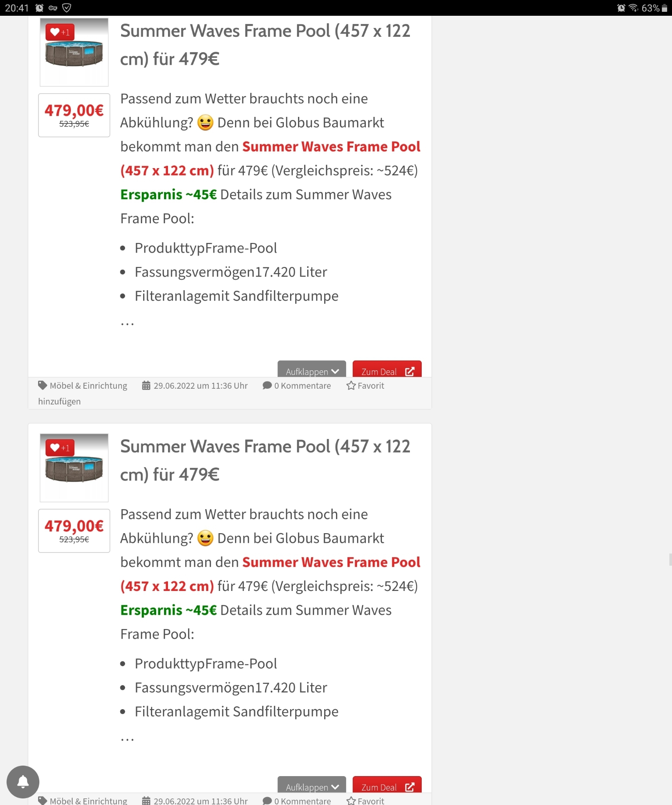Viewport: 672px width, 805px height.
Task: Open second deal's headline title link
Action: click(x=265, y=461)
